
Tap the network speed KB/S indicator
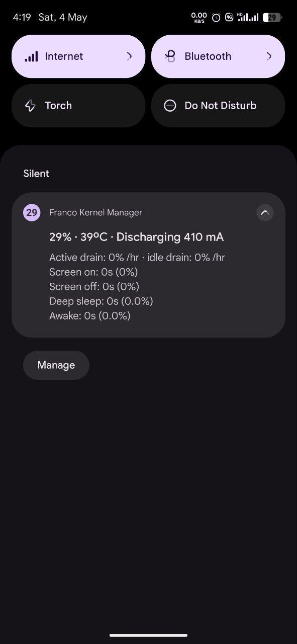tap(199, 18)
